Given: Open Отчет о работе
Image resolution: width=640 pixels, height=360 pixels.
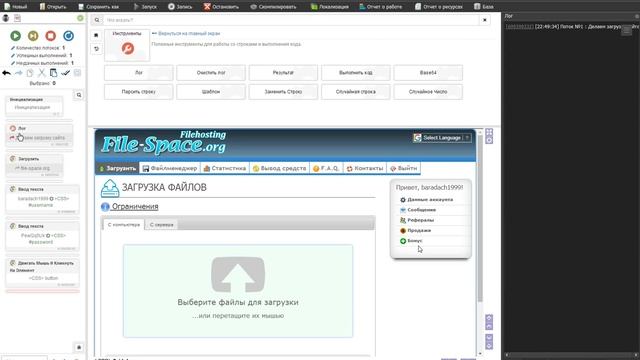Looking at the screenshot, I should click(x=380, y=7).
